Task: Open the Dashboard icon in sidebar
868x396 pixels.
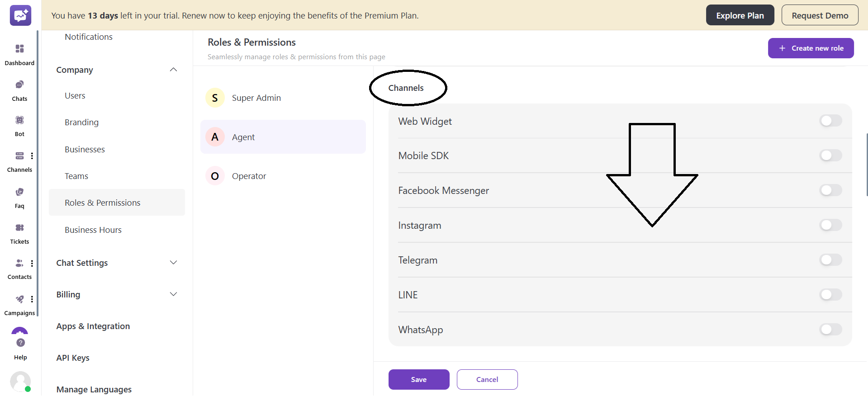Action: click(19, 48)
